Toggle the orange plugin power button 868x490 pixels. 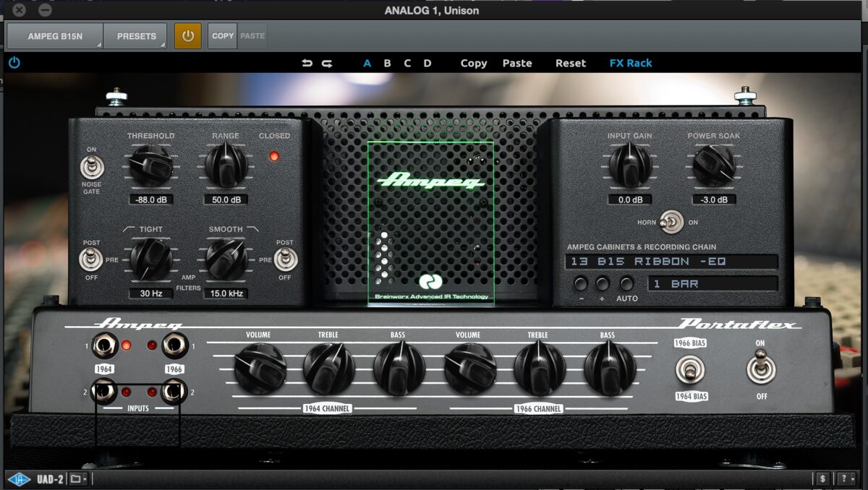point(188,35)
